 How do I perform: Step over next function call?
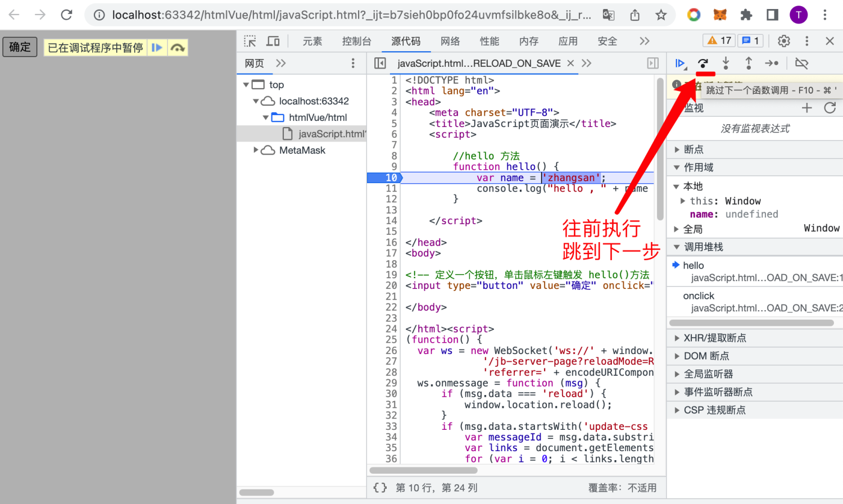point(703,63)
